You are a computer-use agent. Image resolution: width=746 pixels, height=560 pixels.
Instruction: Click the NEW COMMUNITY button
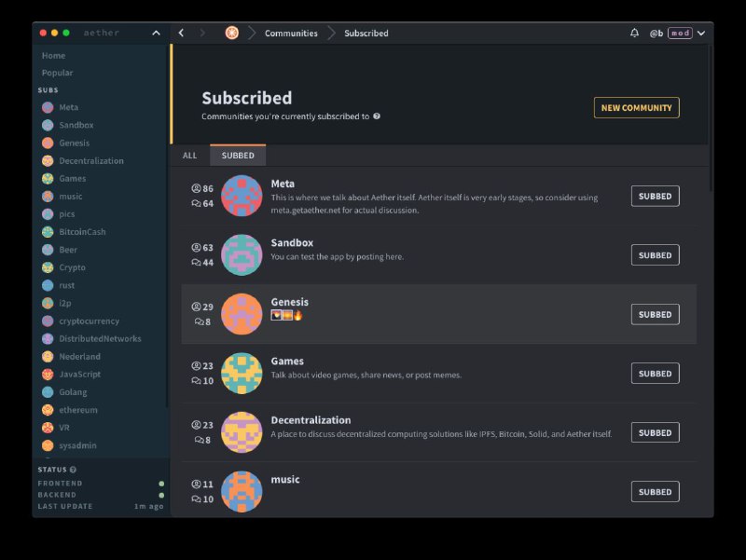click(x=636, y=108)
